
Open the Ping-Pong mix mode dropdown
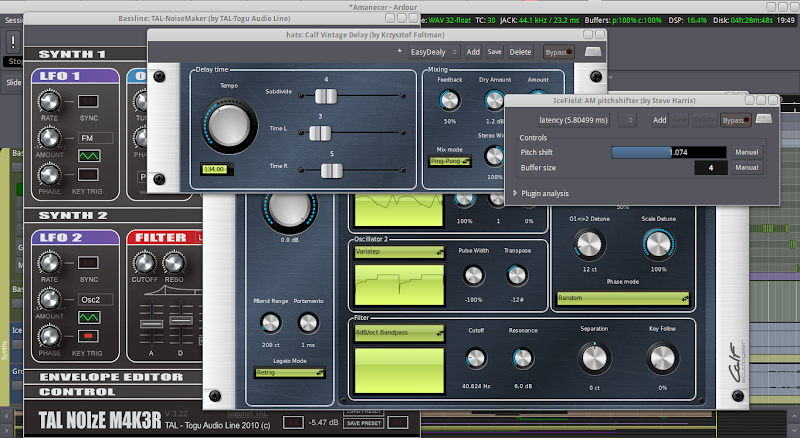pyautogui.click(x=449, y=161)
